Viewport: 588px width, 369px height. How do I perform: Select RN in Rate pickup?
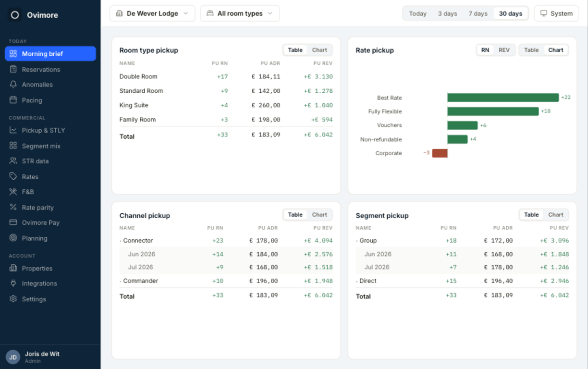click(485, 50)
